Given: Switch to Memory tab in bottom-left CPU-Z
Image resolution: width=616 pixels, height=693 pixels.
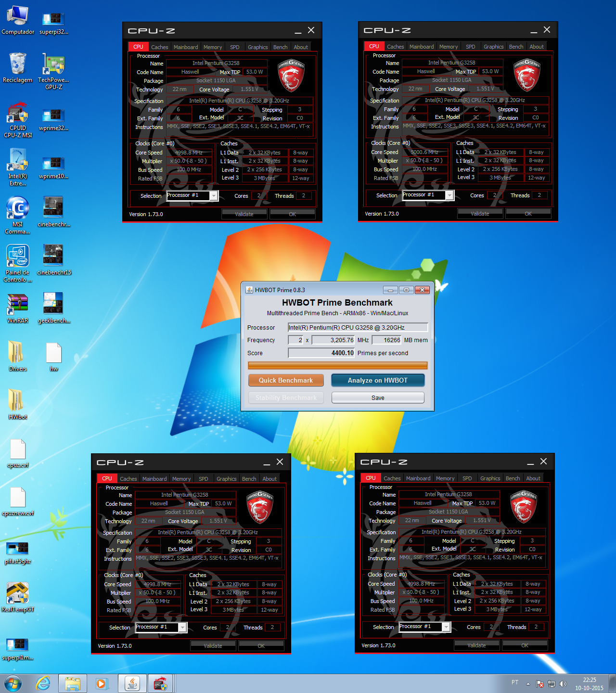Looking at the screenshot, I should coord(181,479).
